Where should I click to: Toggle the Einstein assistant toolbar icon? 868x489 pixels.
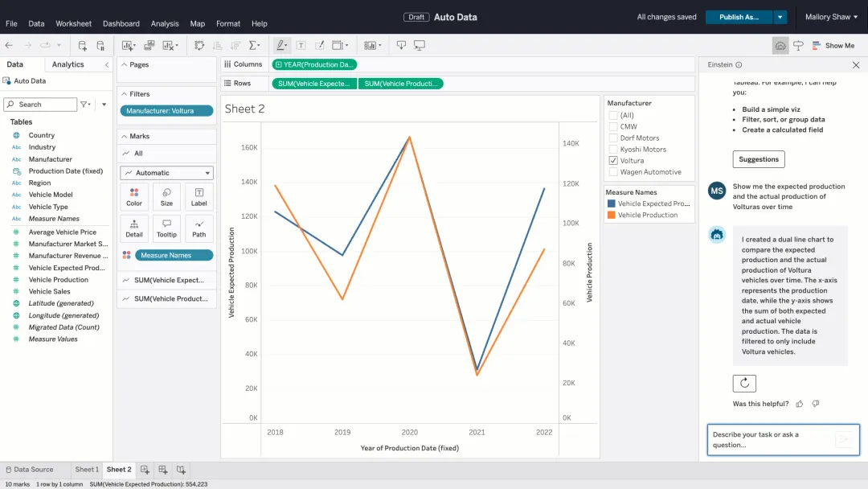click(x=780, y=45)
